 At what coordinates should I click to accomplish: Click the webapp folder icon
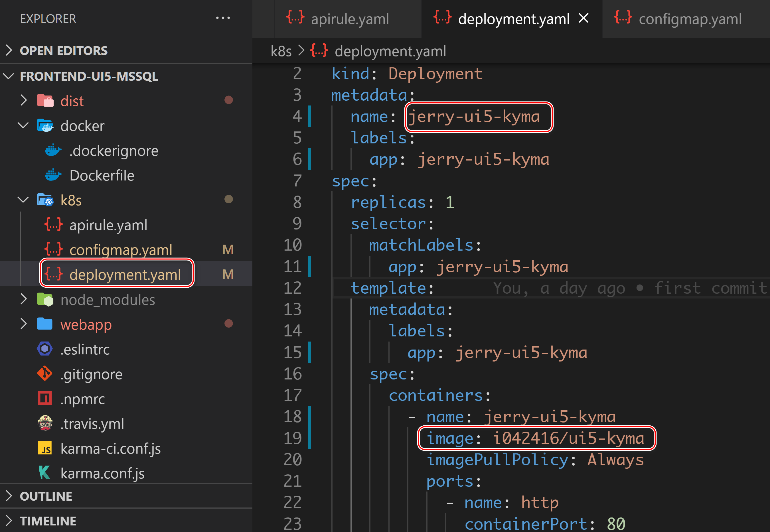(45, 324)
